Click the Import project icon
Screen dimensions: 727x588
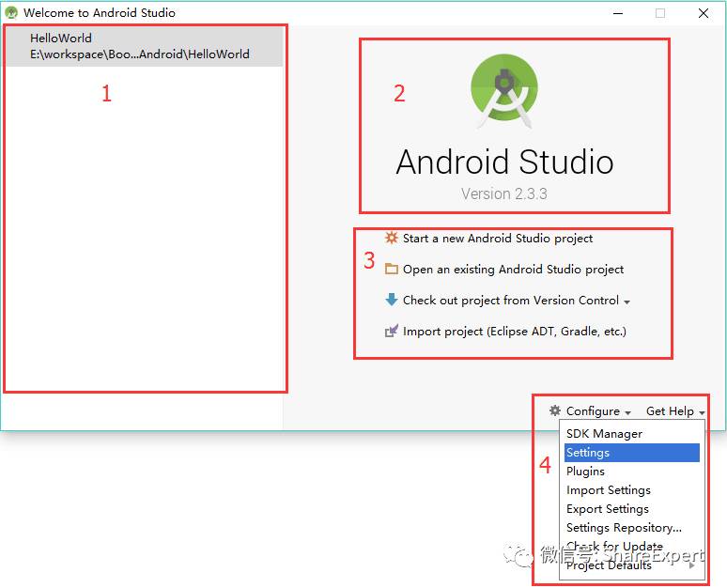pos(392,331)
